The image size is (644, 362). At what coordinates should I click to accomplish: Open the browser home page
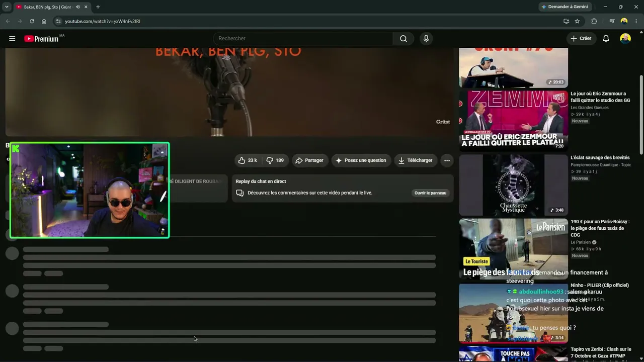(44, 21)
